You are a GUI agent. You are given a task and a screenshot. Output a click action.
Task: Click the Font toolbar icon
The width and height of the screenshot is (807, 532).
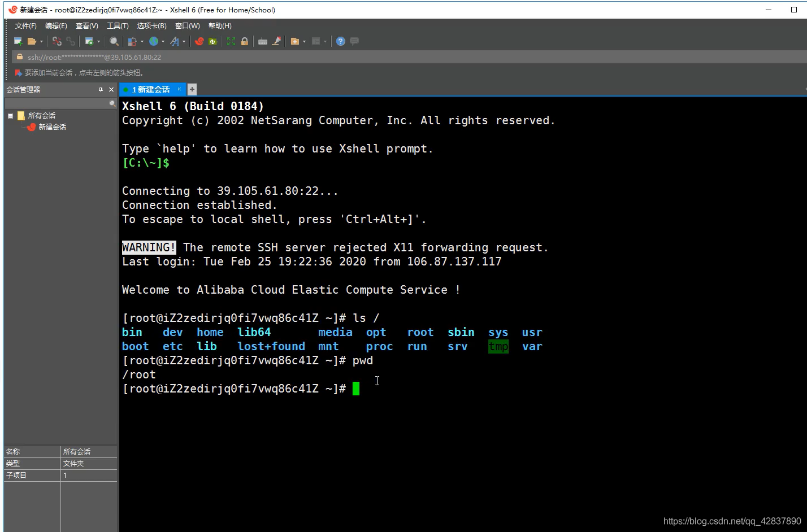click(175, 41)
